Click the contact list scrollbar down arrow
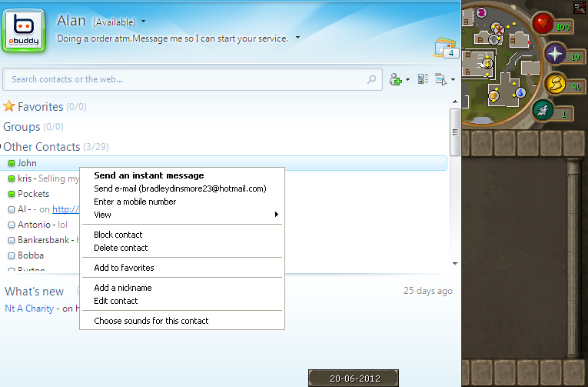588x387 pixels. [455, 263]
